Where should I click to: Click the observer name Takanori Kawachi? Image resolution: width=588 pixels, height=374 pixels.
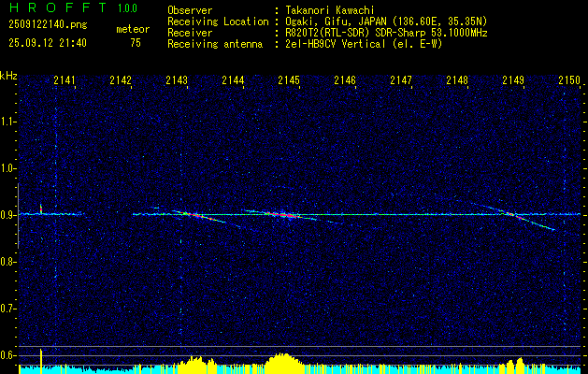coord(330,10)
